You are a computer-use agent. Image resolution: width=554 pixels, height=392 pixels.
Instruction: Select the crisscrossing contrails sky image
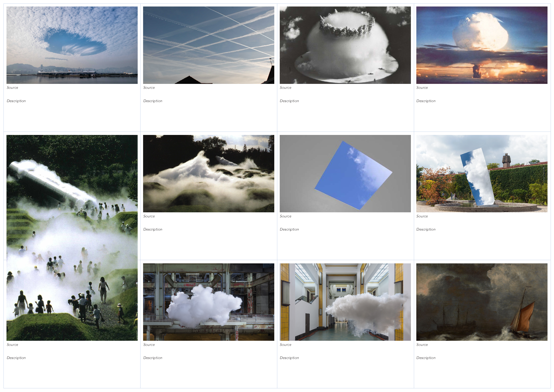209,45
